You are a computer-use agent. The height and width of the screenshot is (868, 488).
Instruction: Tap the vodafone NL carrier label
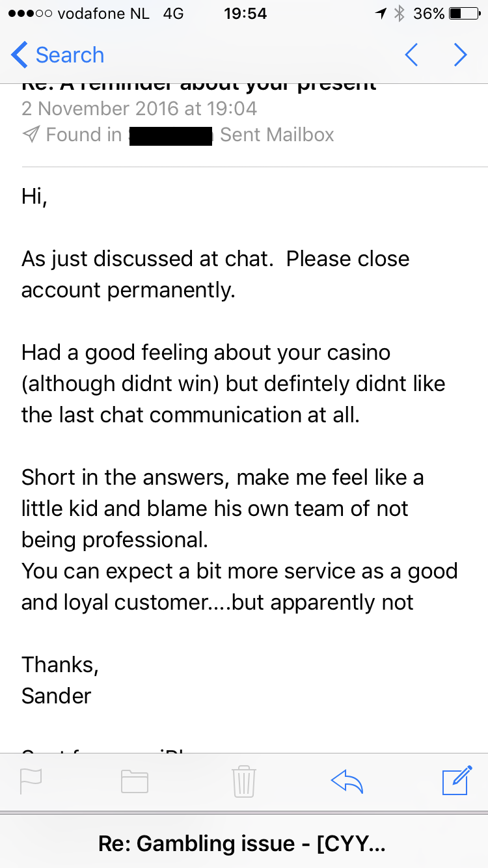[103, 14]
